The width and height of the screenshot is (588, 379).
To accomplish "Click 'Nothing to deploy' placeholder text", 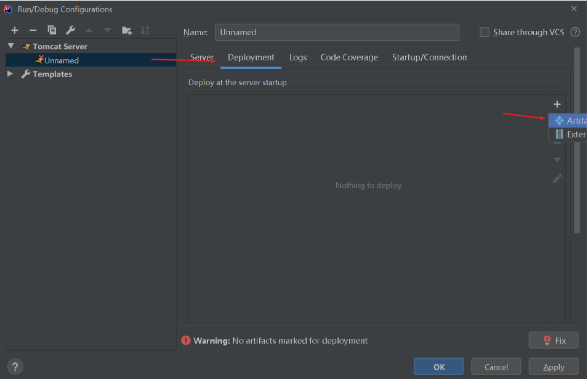I will pyautogui.click(x=368, y=185).
